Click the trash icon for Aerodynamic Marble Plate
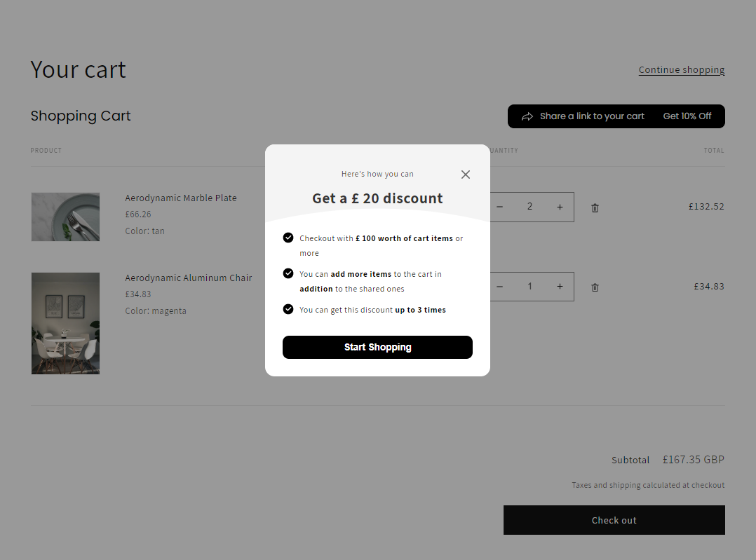Image resolution: width=756 pixels, height=560 pixels. (x=595, y=207)
